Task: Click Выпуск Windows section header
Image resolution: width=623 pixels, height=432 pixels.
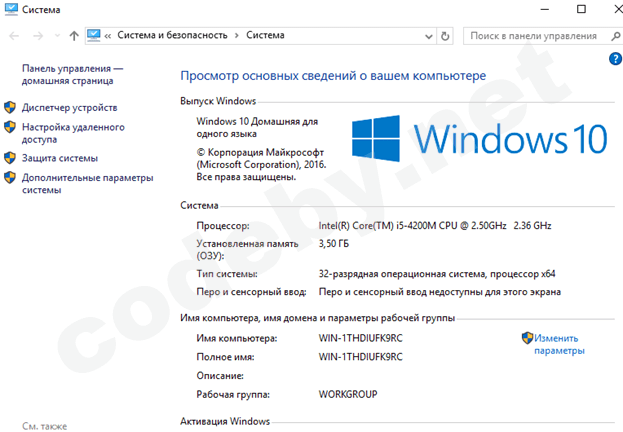Action: point(218,101)
